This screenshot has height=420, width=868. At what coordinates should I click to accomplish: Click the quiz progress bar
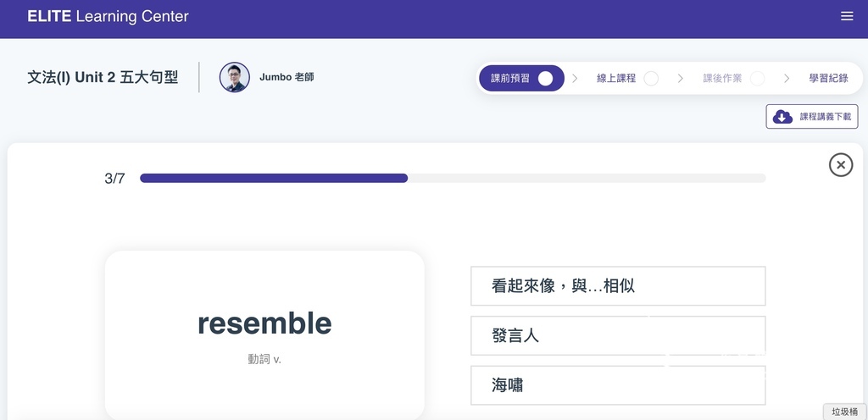pyautogui.click(x=453, y=178)
